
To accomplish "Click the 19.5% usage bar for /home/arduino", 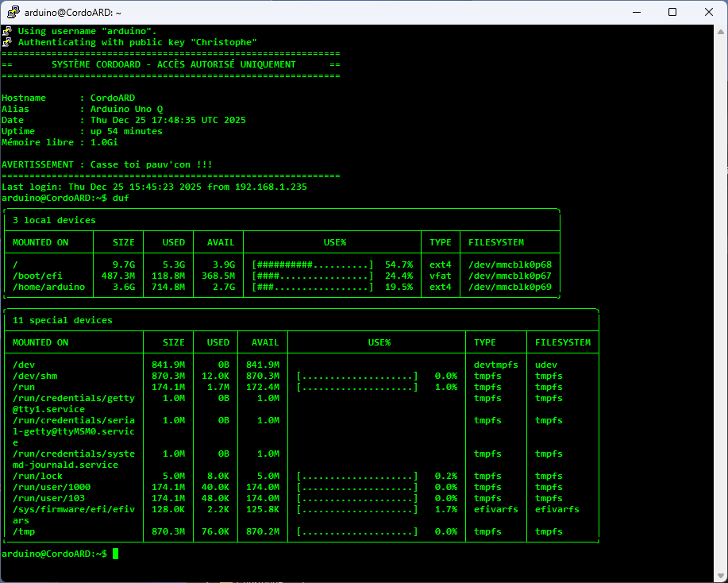I will point(312,287).
